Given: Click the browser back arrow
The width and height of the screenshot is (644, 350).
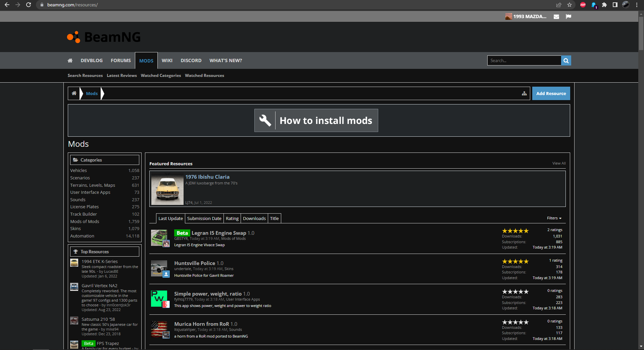Looking at the screenshot, I should pyautogui.click(x=7, y=5).
